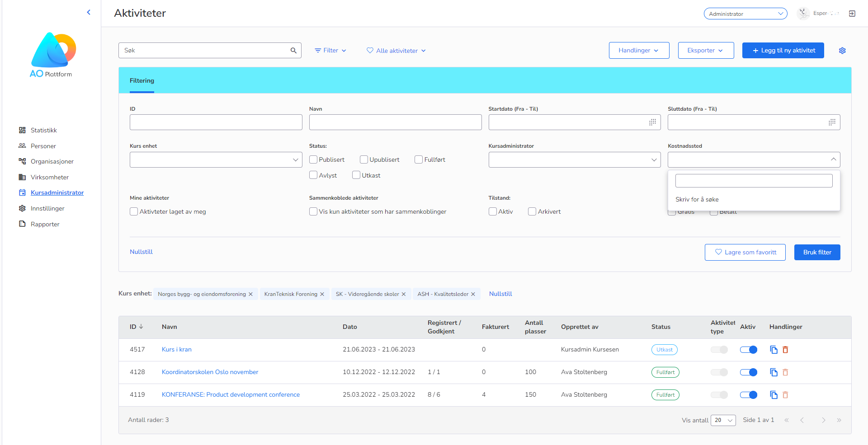Toggle Aktivitet type switch for row 4517
This screenshot has height=445, width=868.
tap(719, 350)
